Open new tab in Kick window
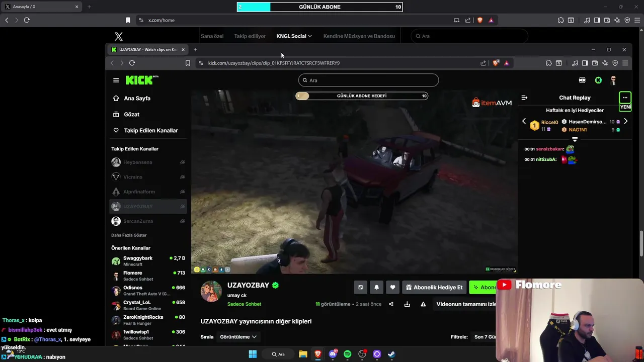Screen dimensions: 644x362 (x=196, y=49)
